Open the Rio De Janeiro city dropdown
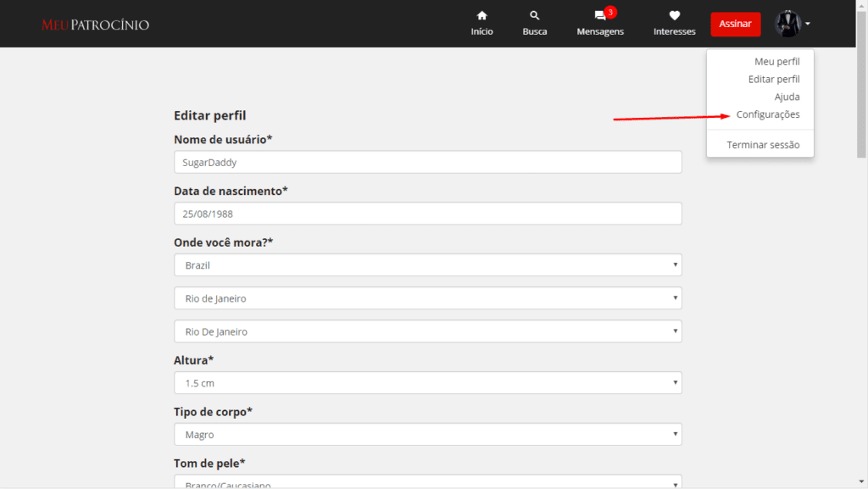 pos(428,331)
